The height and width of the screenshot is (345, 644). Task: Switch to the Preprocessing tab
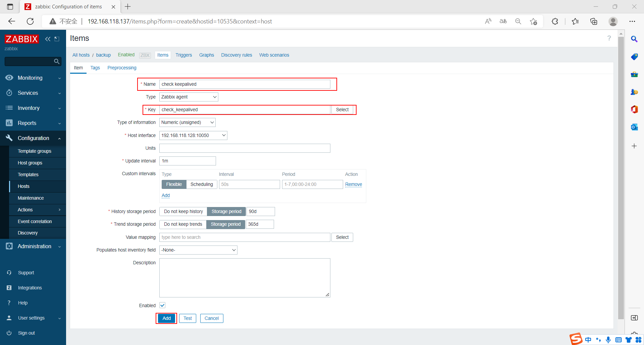coord(122,68)
